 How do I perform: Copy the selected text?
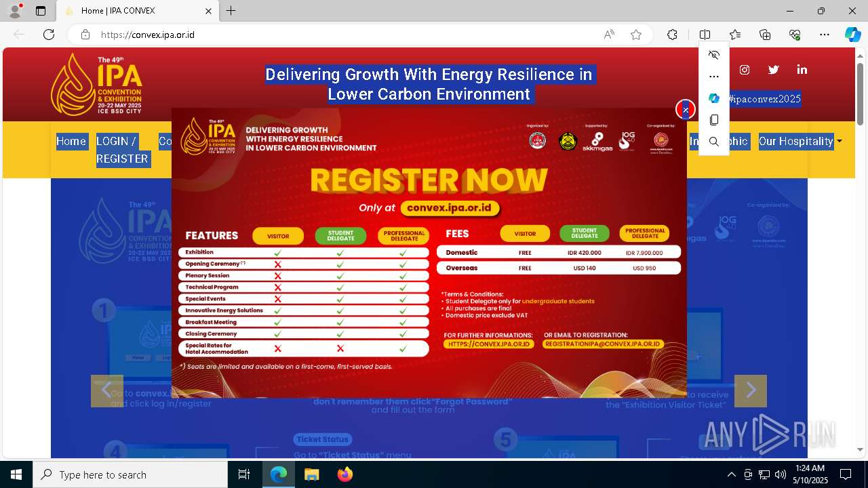(x=713, y=120)
